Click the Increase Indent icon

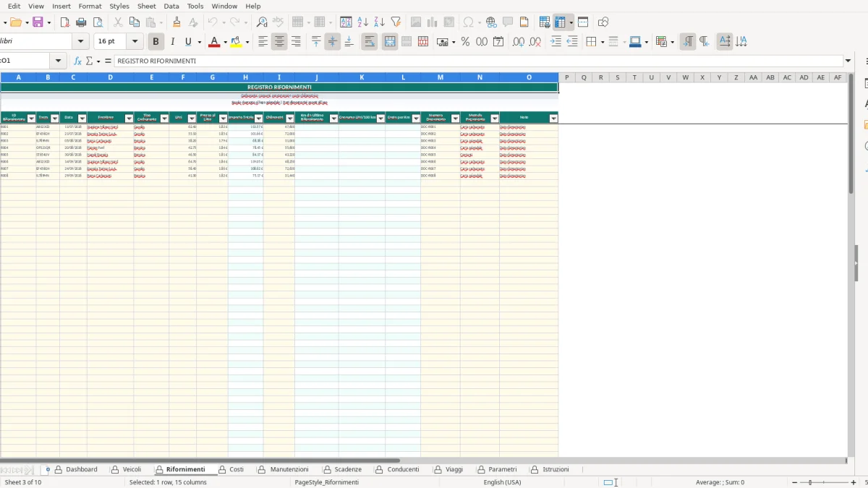556,42
